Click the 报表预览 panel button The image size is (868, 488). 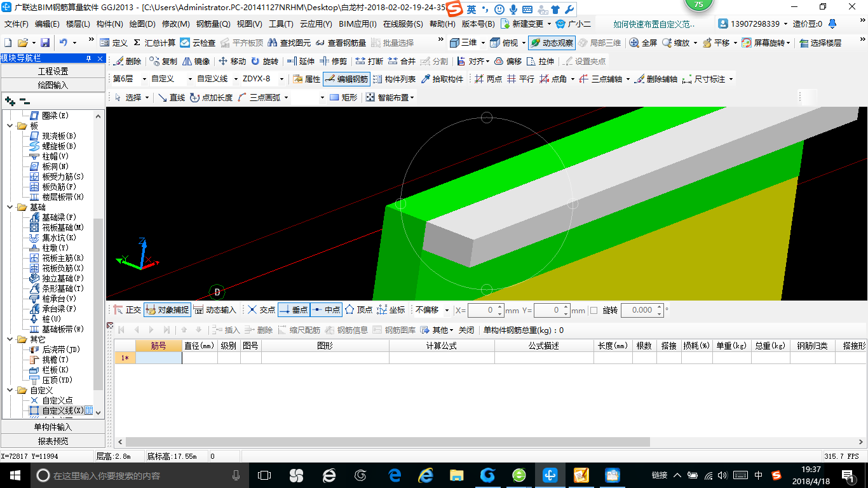(53, 441)
